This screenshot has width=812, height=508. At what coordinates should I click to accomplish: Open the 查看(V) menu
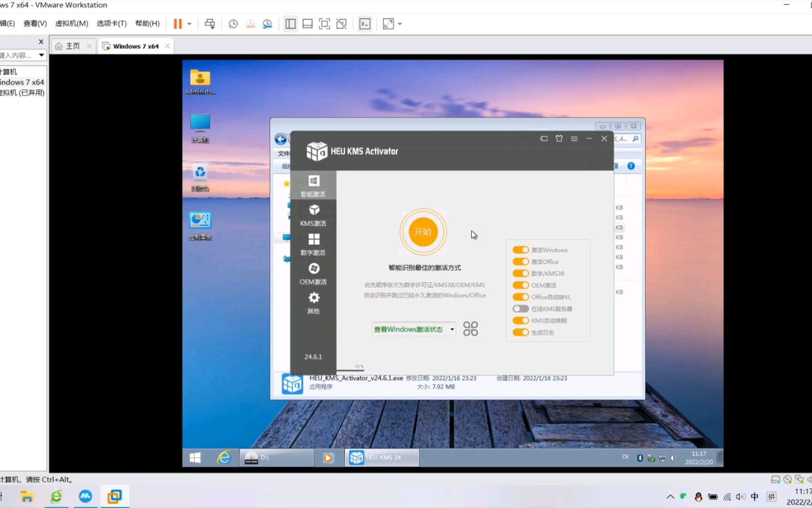click(x=35, y=24)
